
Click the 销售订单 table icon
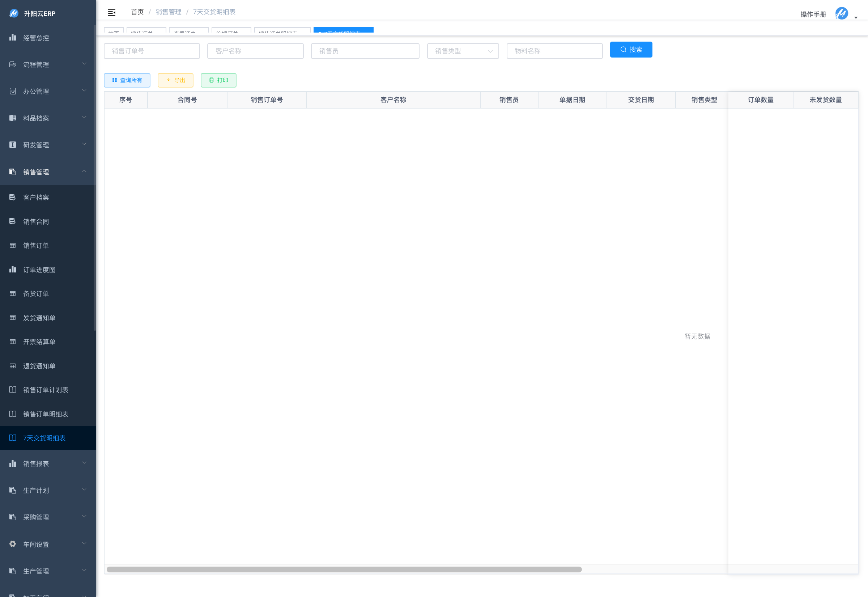pos(13,245)
